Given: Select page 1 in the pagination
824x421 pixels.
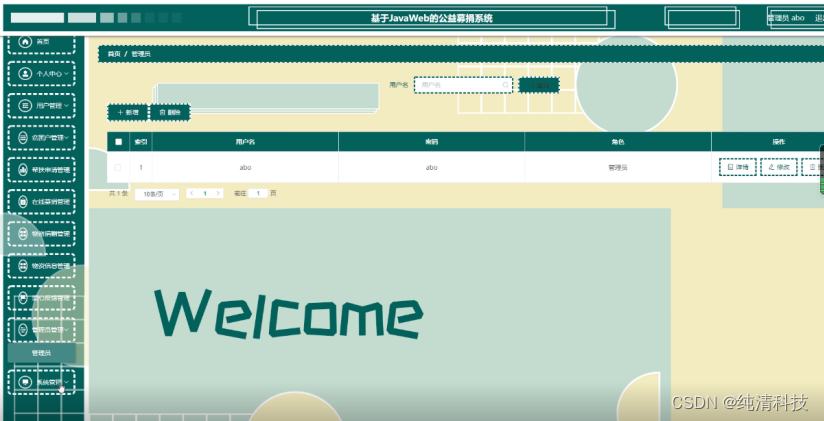Looking at the screenshot, I should click(205, 193).
